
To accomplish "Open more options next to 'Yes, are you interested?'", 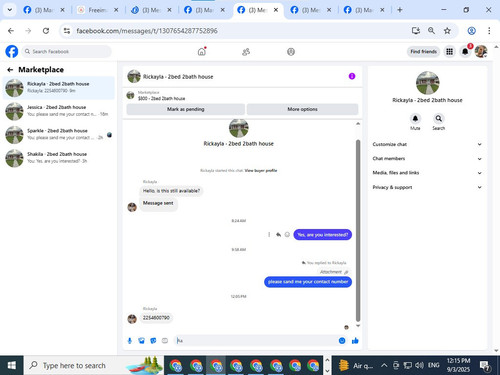I will tap(269, 235).
